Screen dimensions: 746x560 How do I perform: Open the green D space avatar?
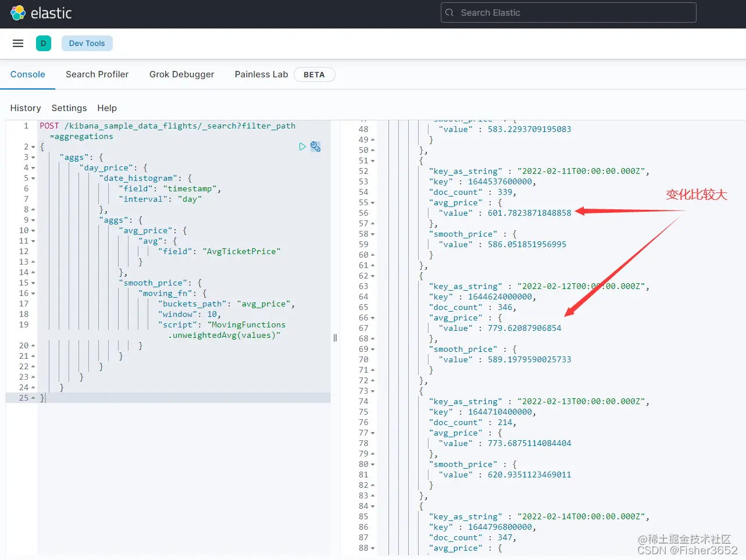[x=44, y=43]
